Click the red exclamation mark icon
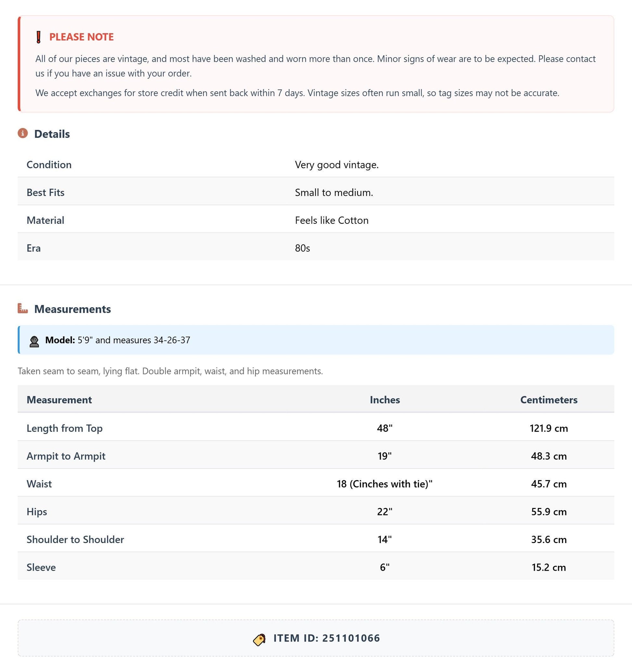 click(39, 37)
